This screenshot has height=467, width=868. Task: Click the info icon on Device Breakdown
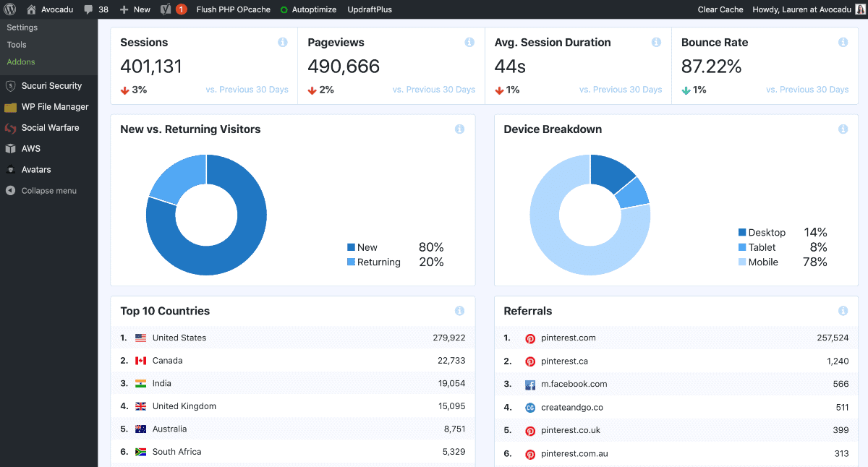(x=843, y=129)
